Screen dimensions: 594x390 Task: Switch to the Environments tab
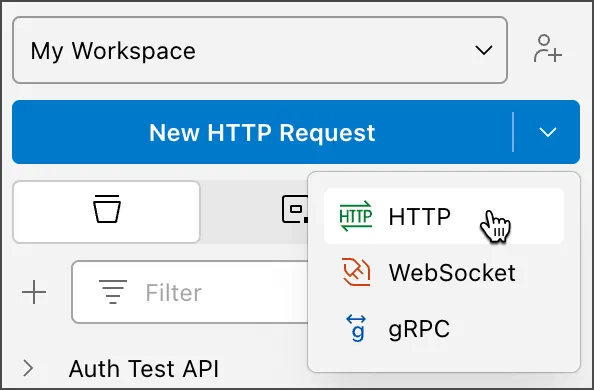(x=295, y=209)
